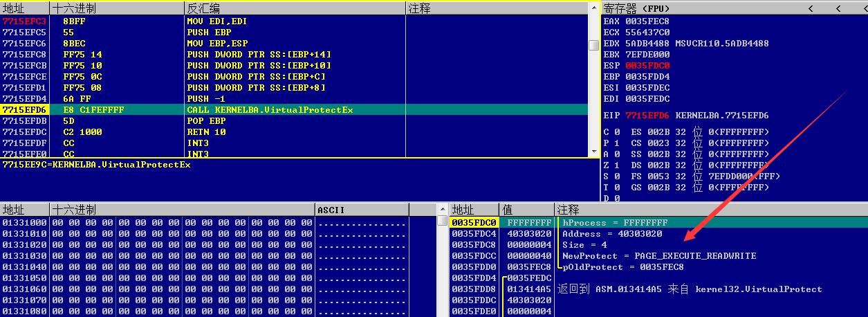Select the PUSH EBP instruction line
The height and width of the screenshot is (317, 868).
point(294,33)
